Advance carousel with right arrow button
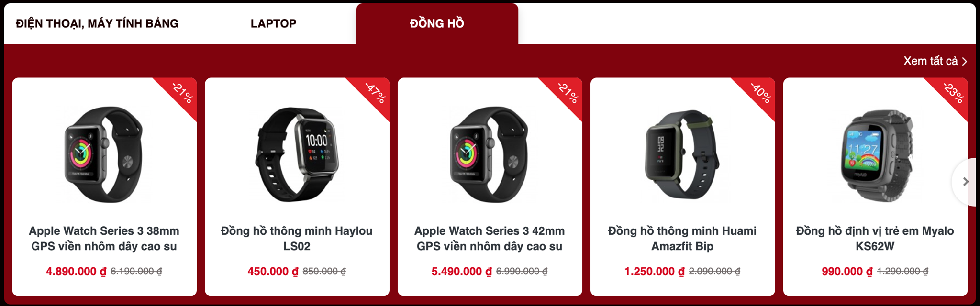Image resolution: width=980 pixels, height=306 pixels. click(x=965, y=182)
